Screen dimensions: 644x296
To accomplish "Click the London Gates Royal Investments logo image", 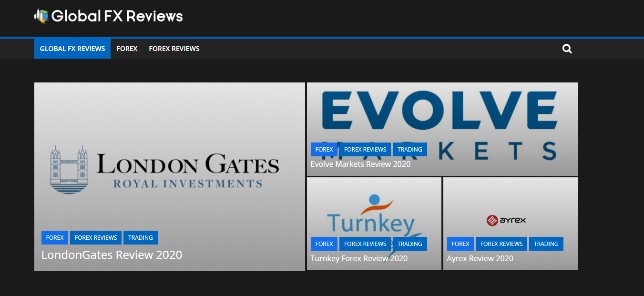I will [164, 170].
